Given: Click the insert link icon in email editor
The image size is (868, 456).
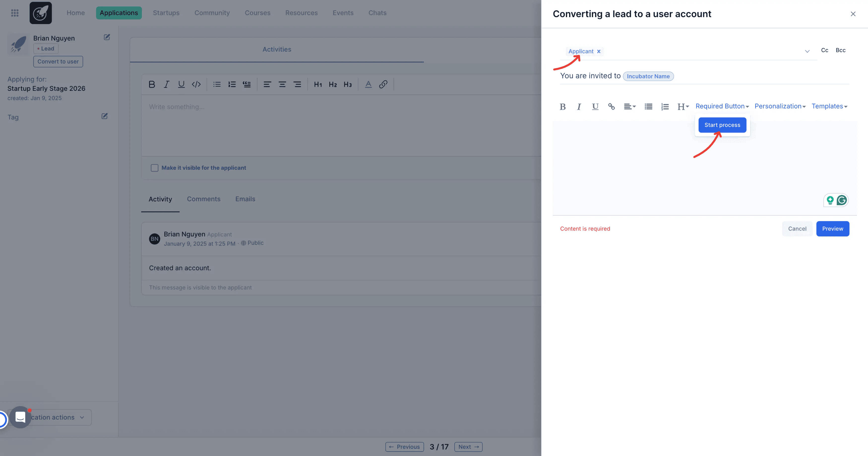Looking at the screenshot, I should [611, 107].
